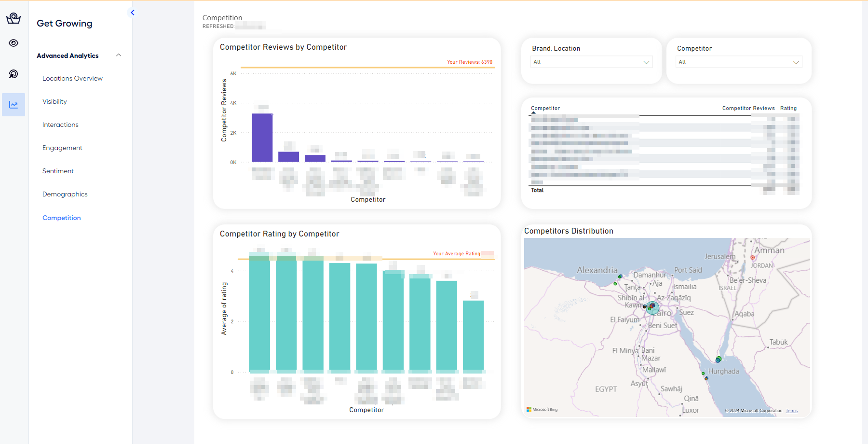Collapse the Advanced Analytics section
868x444 pixels.
click(x=119, y=55)
